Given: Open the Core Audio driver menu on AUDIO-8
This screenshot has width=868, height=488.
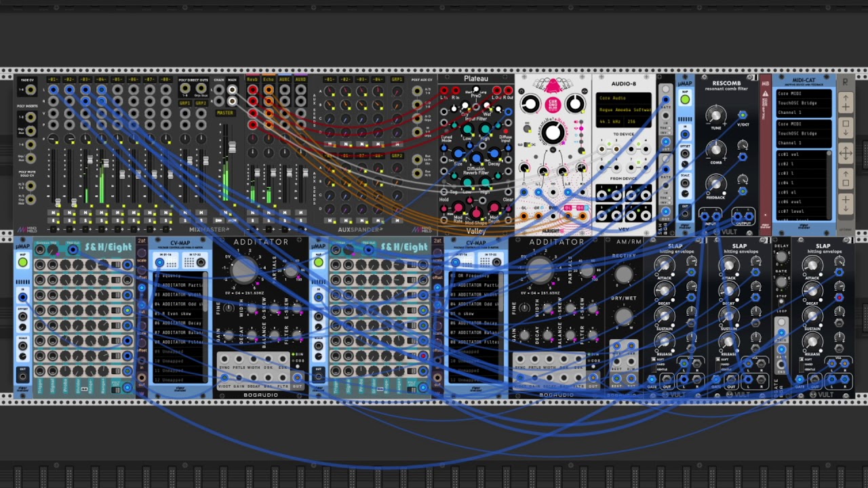Looking at the screenshot, I should click(x=623, y=98).
